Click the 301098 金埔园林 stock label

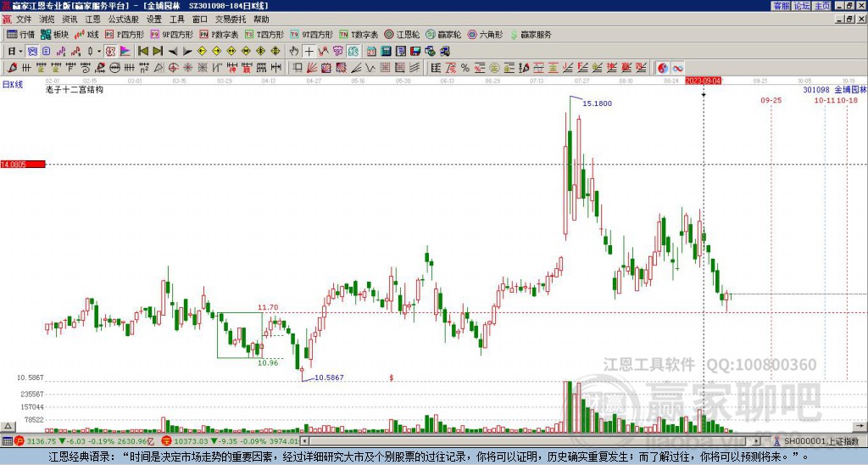(x=835, y=89)
